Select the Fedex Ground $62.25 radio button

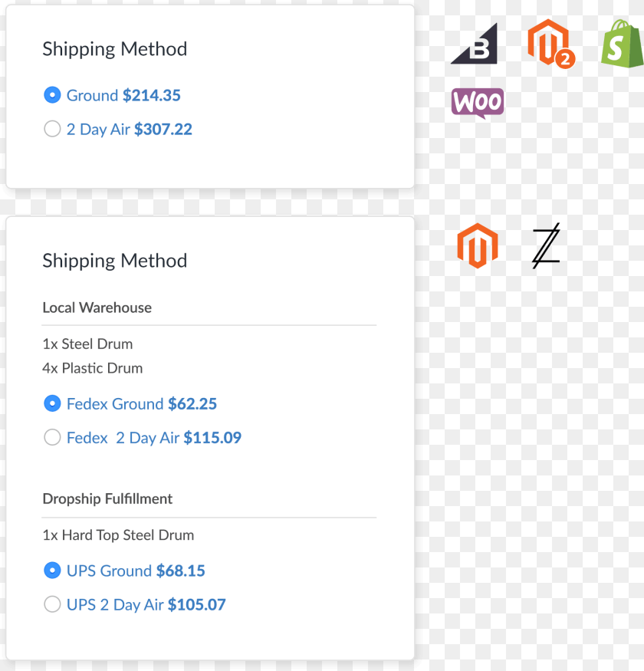[52, 403]
